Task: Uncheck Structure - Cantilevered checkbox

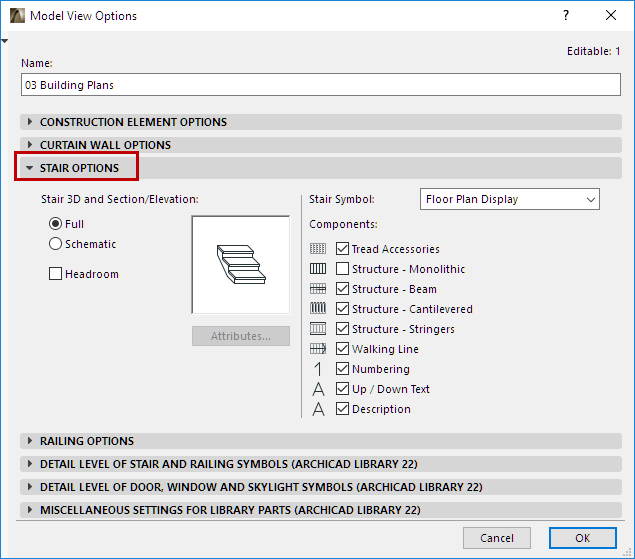Action: click(342, 309)
